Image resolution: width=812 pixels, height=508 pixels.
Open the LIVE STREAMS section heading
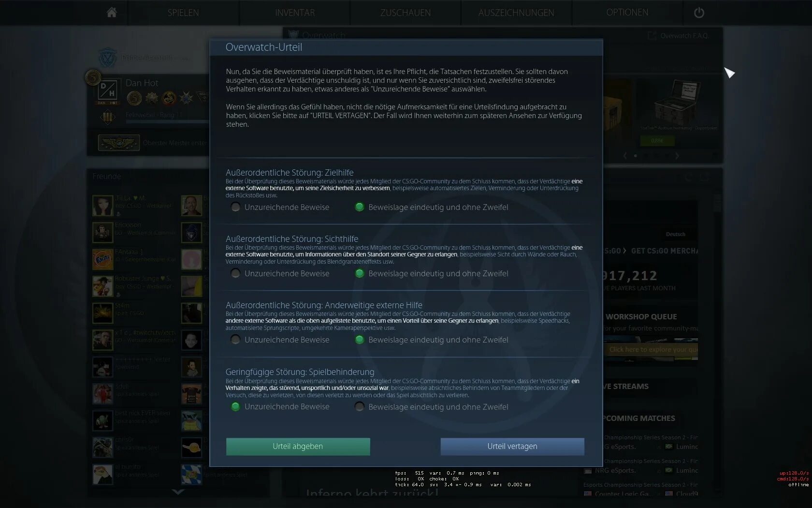[x=625, y=386]
